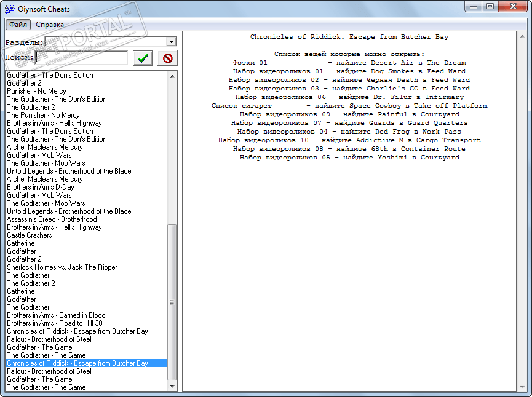Expand the Разделы combo box arrow
This screenshot has height=397, width=532.
(172, 41)
